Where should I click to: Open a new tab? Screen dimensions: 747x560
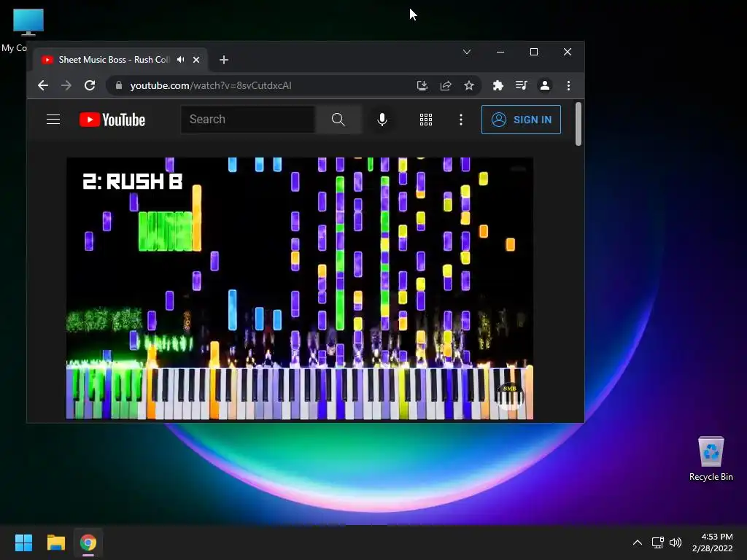click(224, 60)
